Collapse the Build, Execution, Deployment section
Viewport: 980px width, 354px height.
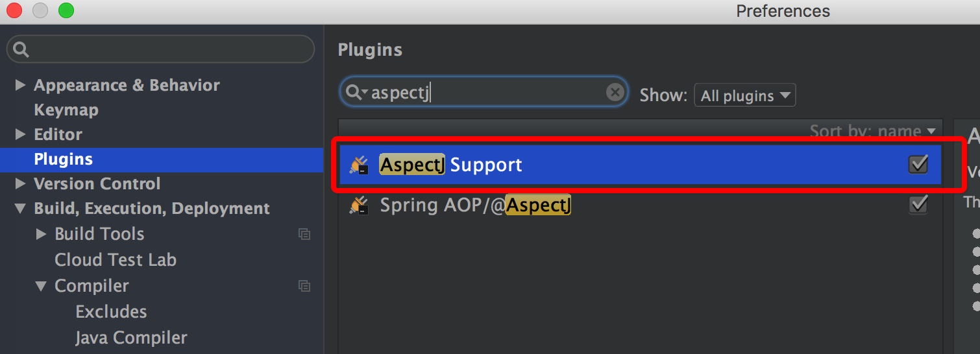[20, 208]
